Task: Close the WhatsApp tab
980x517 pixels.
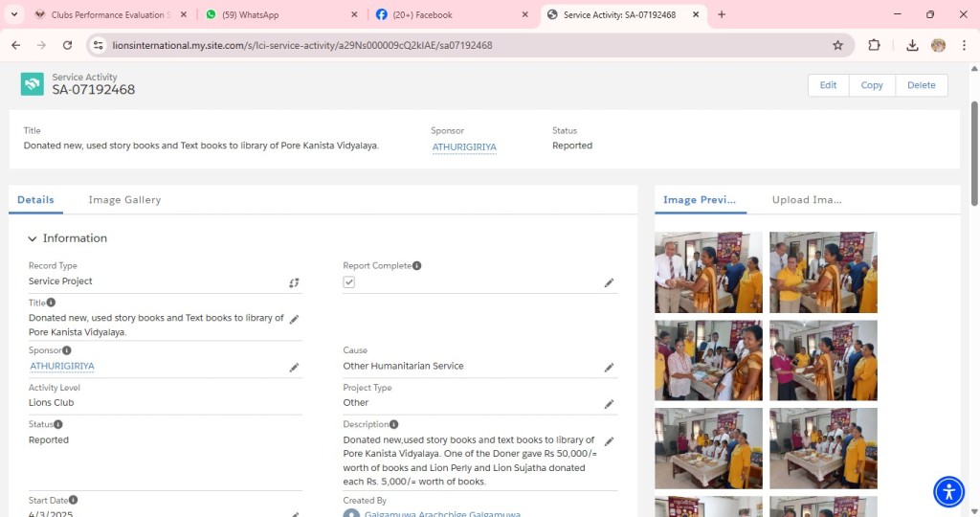Action: 354,14
